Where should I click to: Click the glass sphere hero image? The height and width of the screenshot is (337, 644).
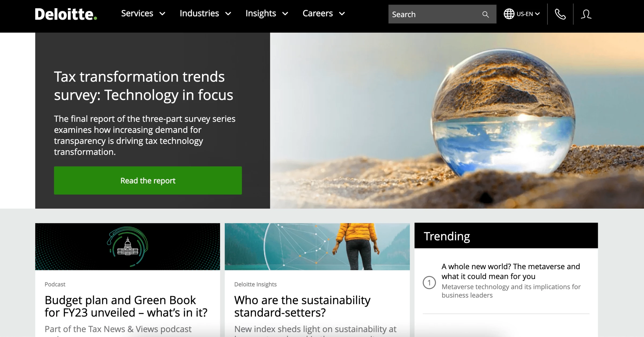click(457, 121)
